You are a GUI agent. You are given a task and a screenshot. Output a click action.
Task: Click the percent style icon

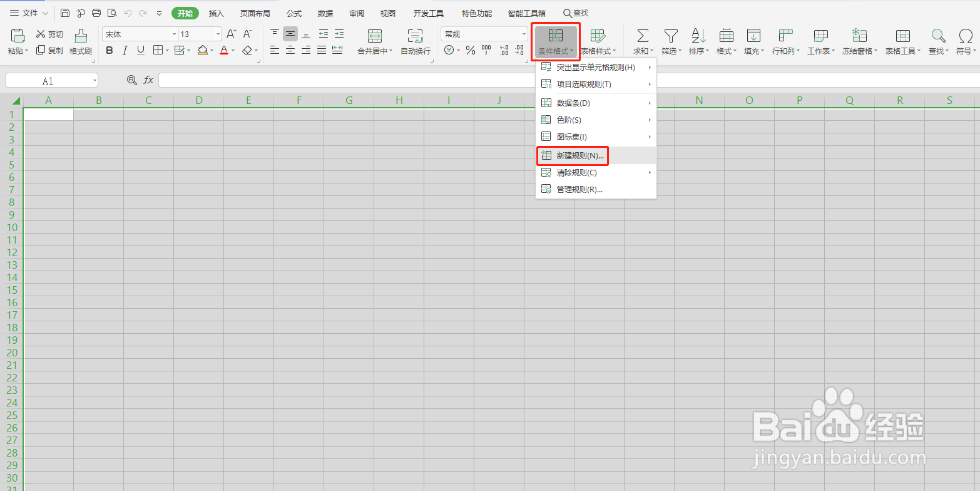click(x=471, y=50)
